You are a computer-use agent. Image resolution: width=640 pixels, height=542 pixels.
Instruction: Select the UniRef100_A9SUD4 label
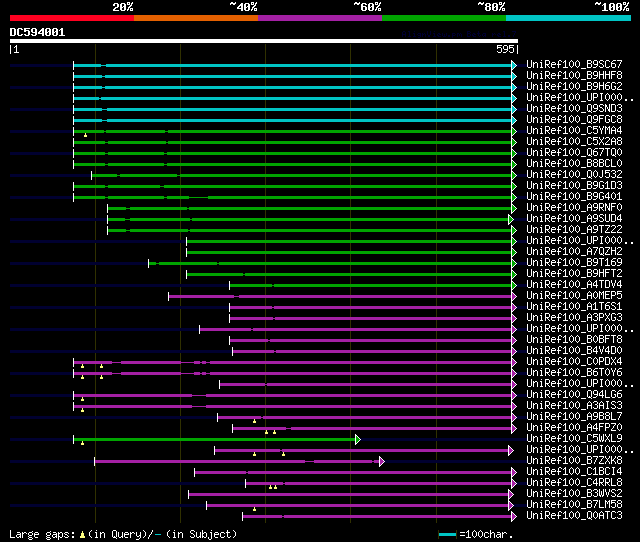pos(574,219)
